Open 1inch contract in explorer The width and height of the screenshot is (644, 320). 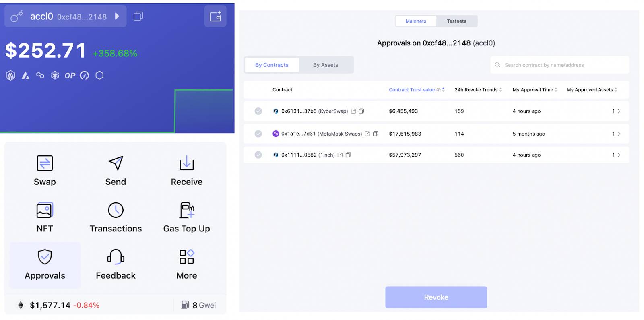(340, 155)
